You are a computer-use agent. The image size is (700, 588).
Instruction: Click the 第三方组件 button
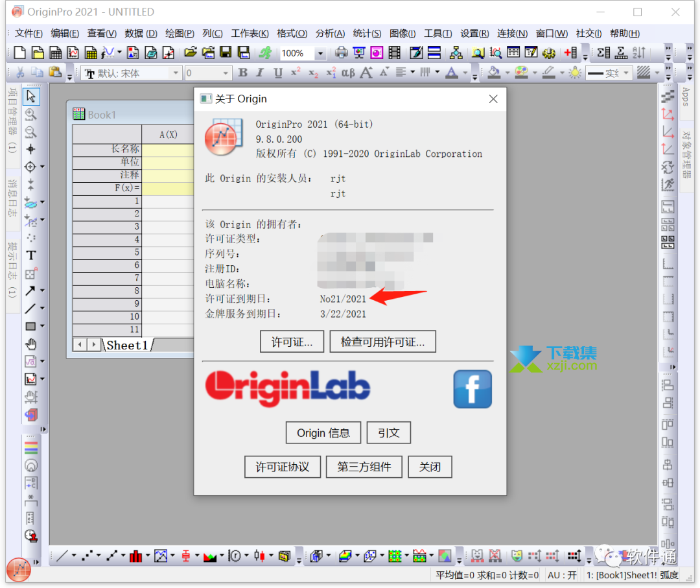click(364, 467)
